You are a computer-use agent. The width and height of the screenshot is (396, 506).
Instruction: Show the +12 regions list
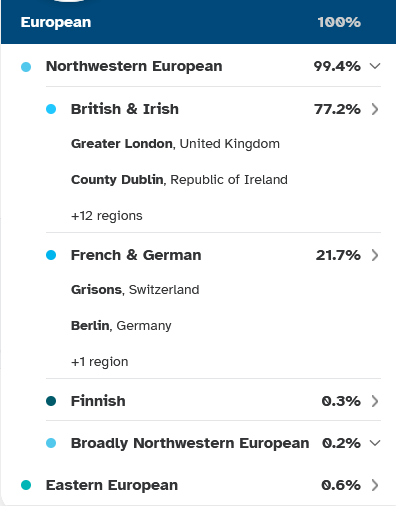coord(107,216)
